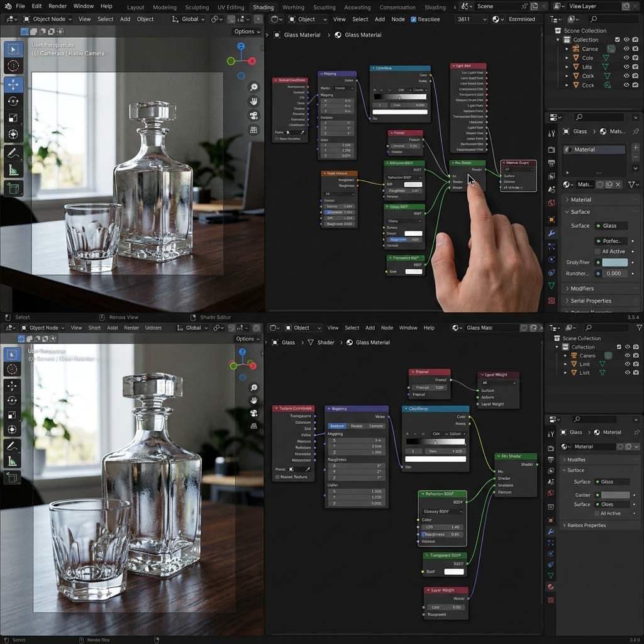Open Object Data triangle tab in upper Properties
This screenshot has width=644, height=644.
click(552, 286)
